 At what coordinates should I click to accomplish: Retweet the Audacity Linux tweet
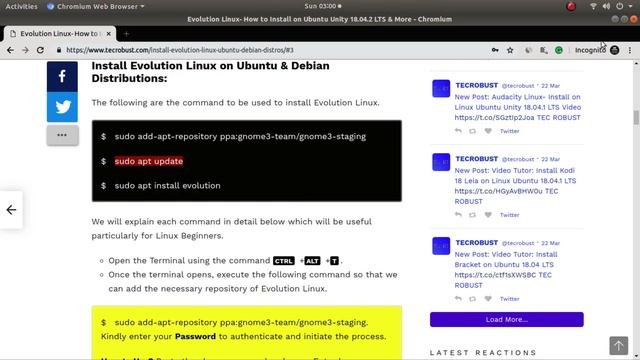472,131
